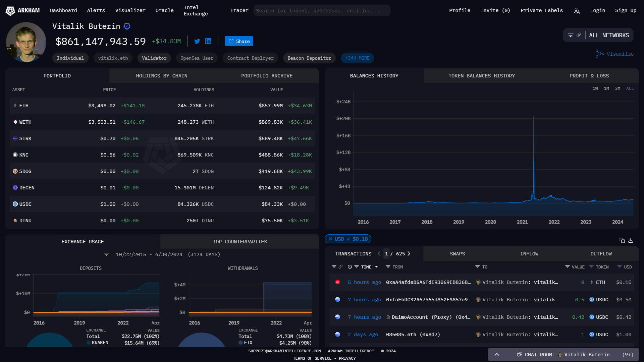644x362 pixels.
Task: Click the KNC asset icon in portfolio
Action: pyautogui.click(x=15, y=155)
